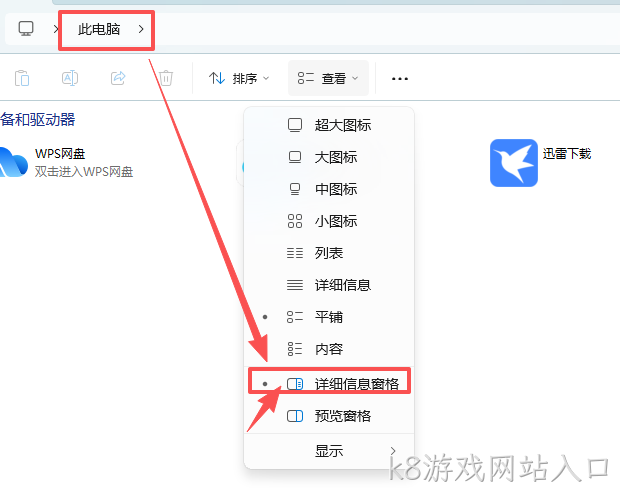The height and width of the screenshot is (494, 620).
Task: Choose 超大图标 extra large icons view
Action: tap(329, 125)
